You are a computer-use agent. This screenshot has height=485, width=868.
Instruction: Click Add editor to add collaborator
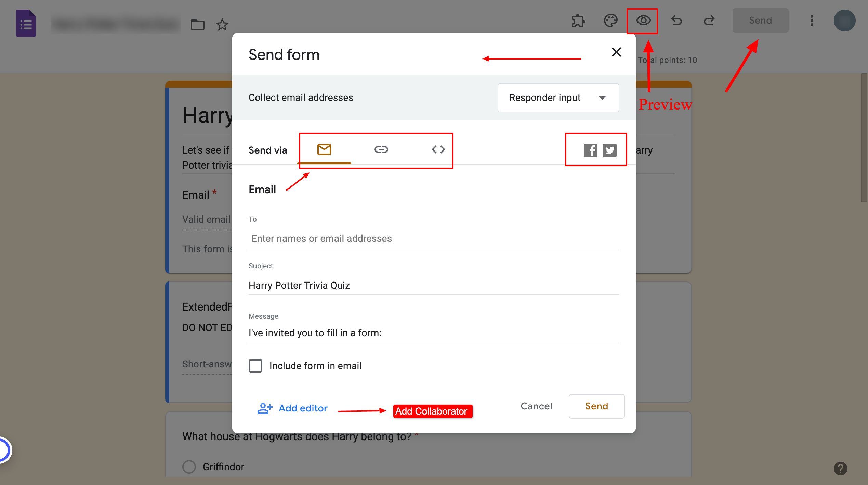pyautogui.click(x=303, y=408)
